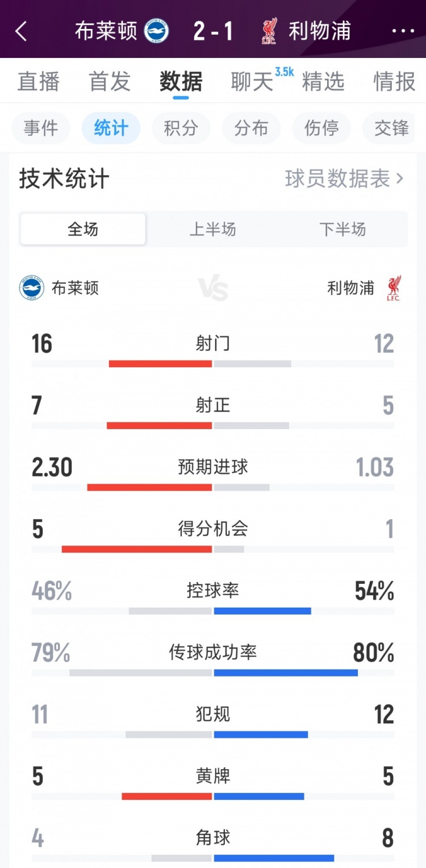Viewport: 426px width, 868px height.
Task: Select the 伤停 injuries chip
Action: 321,128
